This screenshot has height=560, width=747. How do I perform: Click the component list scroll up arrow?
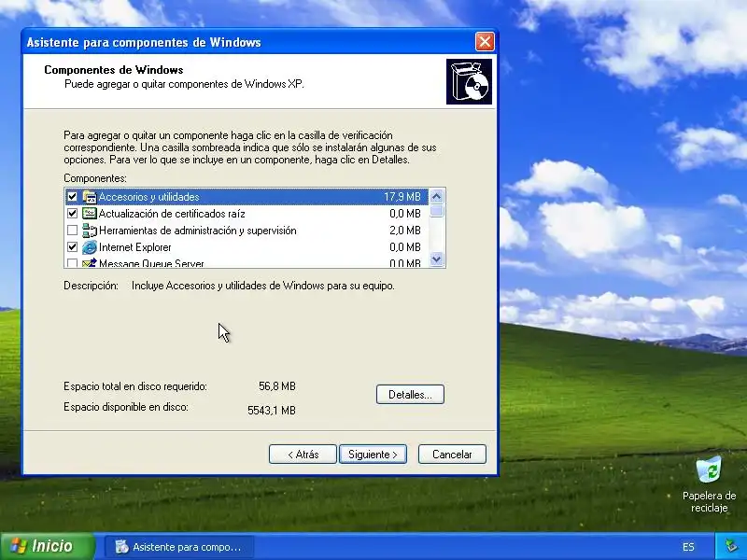point(436,196)
